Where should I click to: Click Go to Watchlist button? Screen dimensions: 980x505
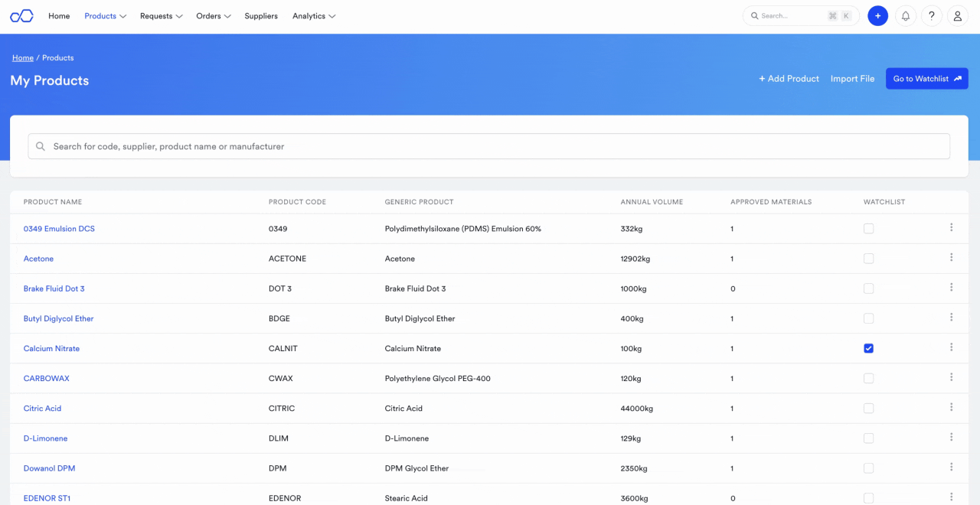tap(927, 79)
